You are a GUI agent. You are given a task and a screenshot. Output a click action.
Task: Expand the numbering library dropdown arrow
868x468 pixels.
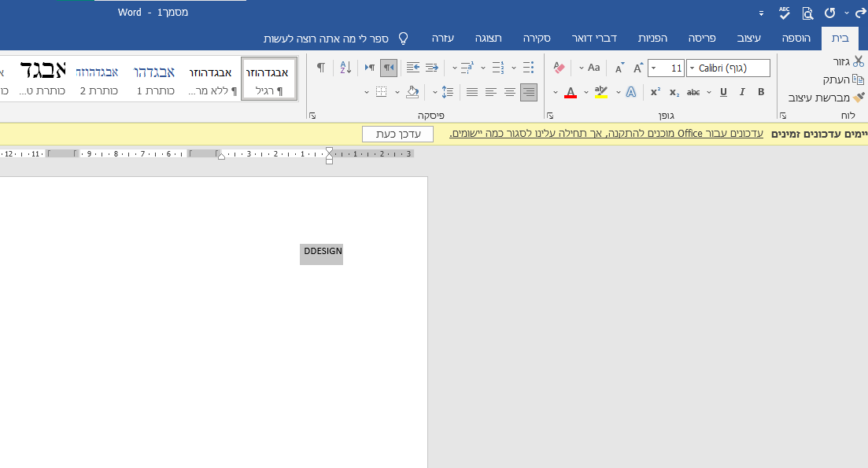coord(483,68)
